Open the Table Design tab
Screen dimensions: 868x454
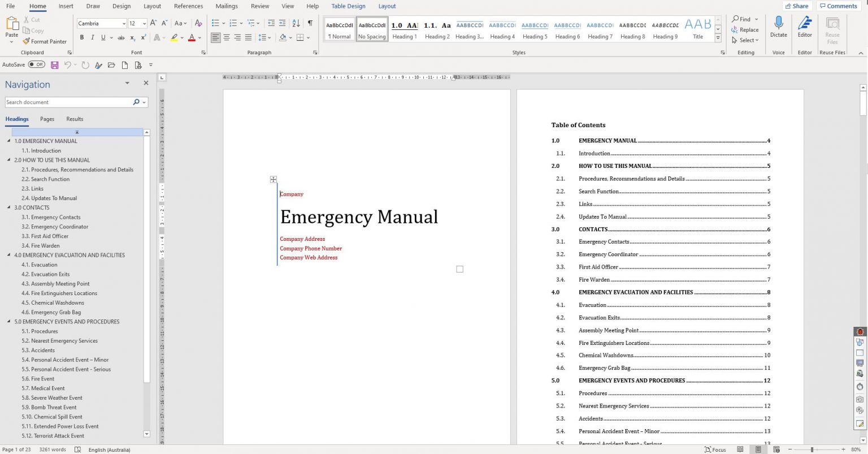(348, 6)
